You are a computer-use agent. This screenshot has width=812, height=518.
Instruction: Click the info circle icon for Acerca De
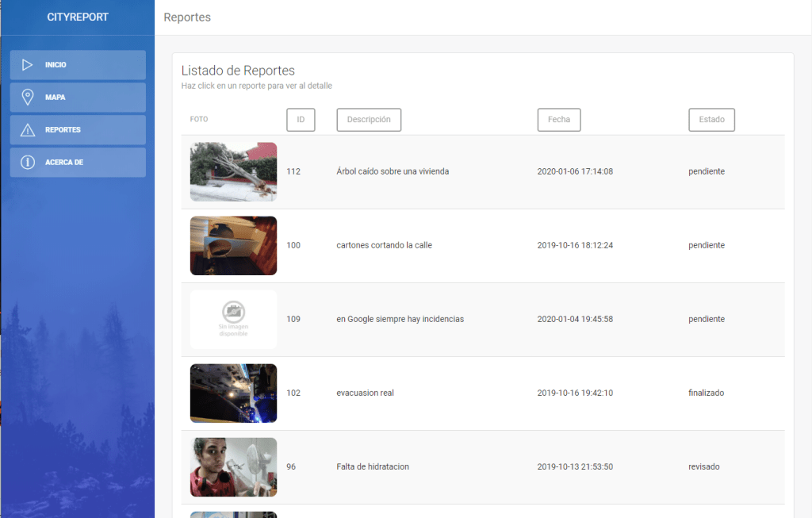[x=28, y=163]
